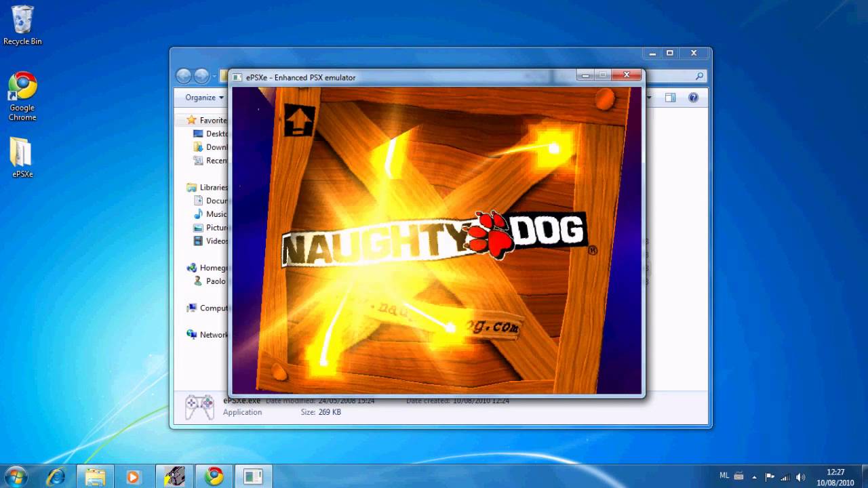
Task: Open the views dropdown arrow in Explorer
Action: (x=649, y=98)
